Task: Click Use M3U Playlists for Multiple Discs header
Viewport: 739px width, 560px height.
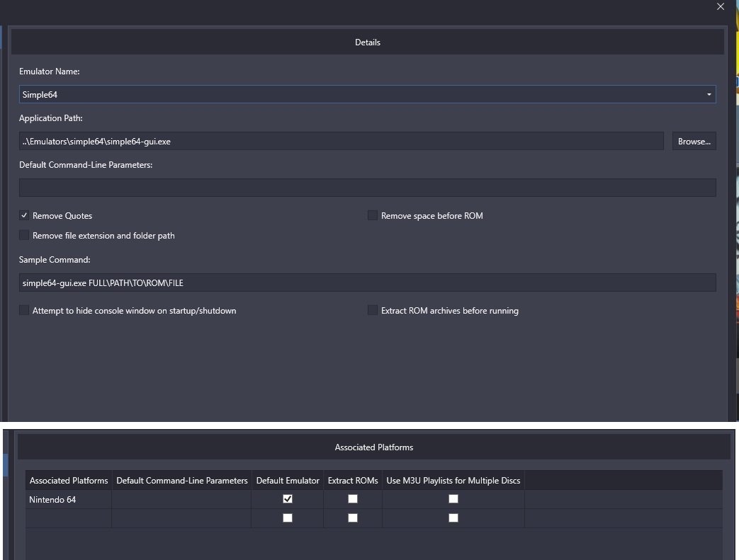Action: [x=453, y=481]
